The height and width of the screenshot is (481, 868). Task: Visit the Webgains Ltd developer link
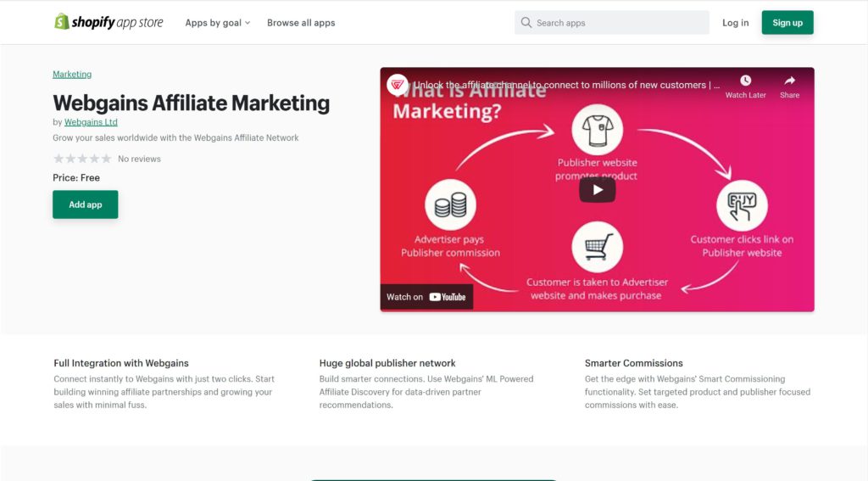click(91, 122)
